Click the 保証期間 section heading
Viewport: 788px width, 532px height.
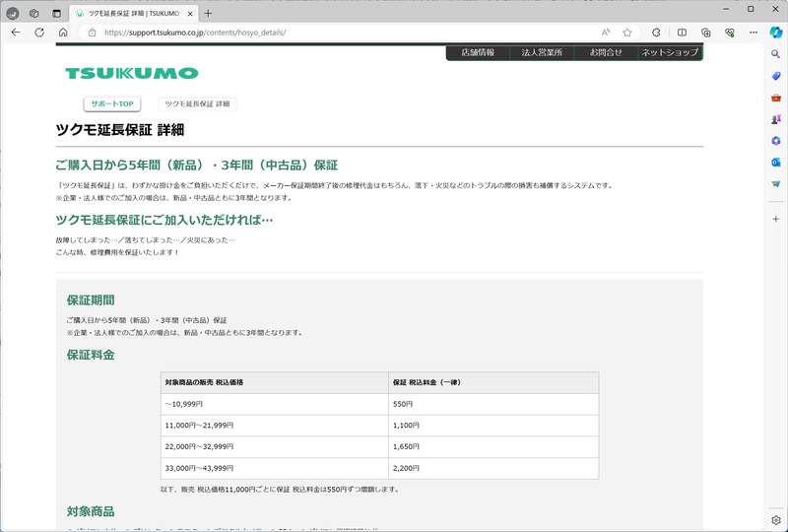pyautogui.click(x=91, y=300)
